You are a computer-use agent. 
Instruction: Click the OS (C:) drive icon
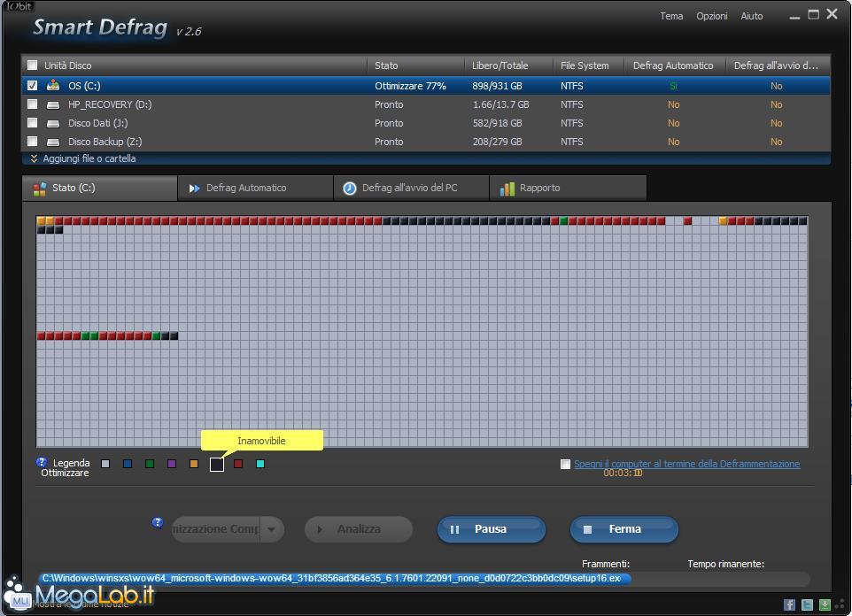coord(53,85)
